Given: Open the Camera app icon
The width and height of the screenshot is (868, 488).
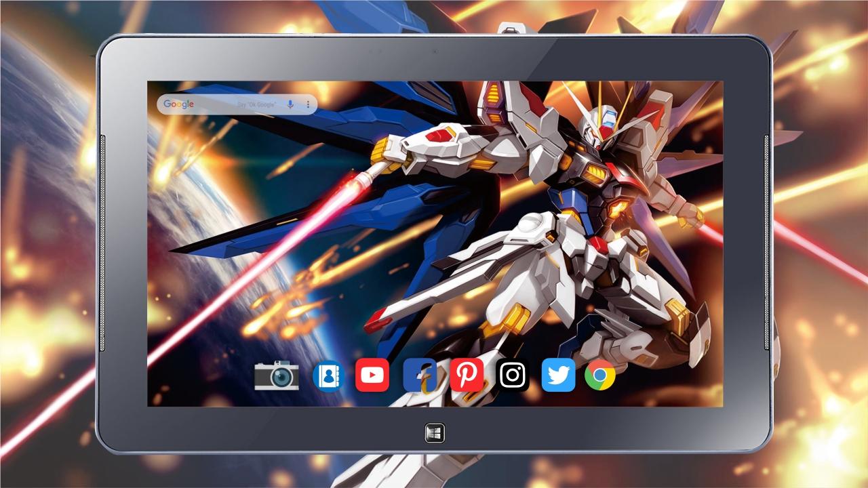Looking at the screenshot, I should coord(277,375).
